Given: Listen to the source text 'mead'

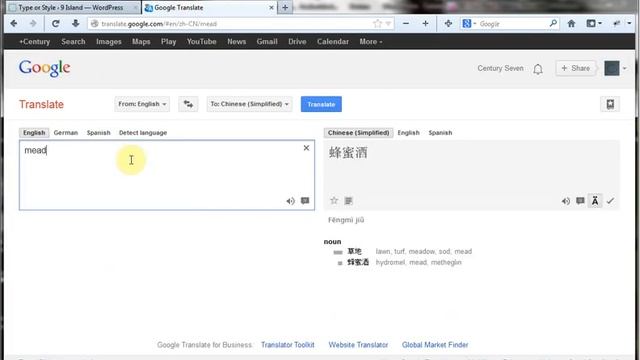Looking at the screenshot, I should coord(290,201).
